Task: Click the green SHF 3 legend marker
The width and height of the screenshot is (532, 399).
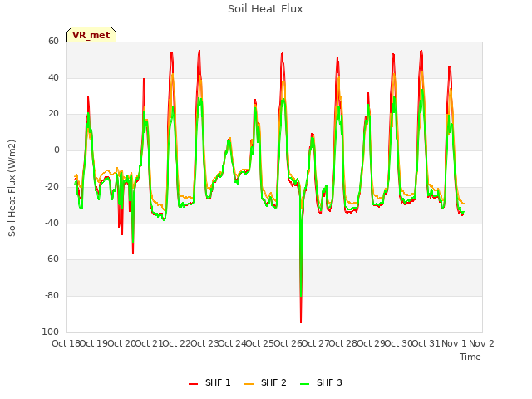Action: coord(305,384)
